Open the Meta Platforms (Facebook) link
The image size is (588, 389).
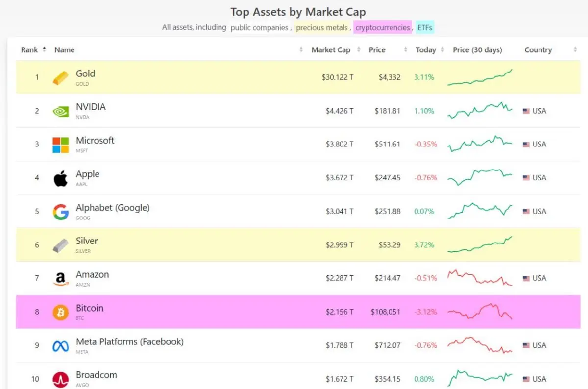[x=130, y=341]
